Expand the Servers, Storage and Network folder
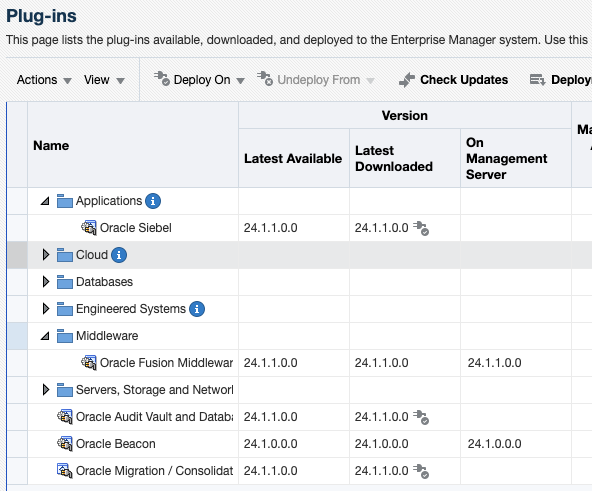Screen dimensions: 592x491 point(46,390)
